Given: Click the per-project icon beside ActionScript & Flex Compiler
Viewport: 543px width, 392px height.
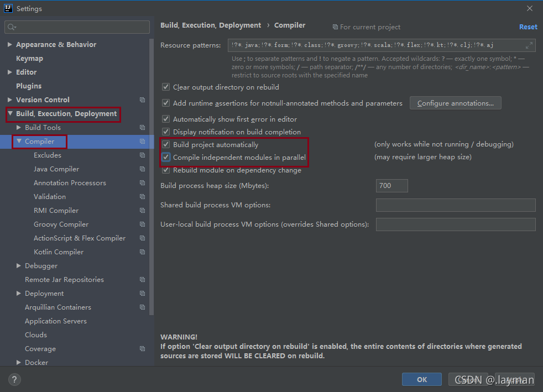Looking at the screenshot, I should click(142, 238).
